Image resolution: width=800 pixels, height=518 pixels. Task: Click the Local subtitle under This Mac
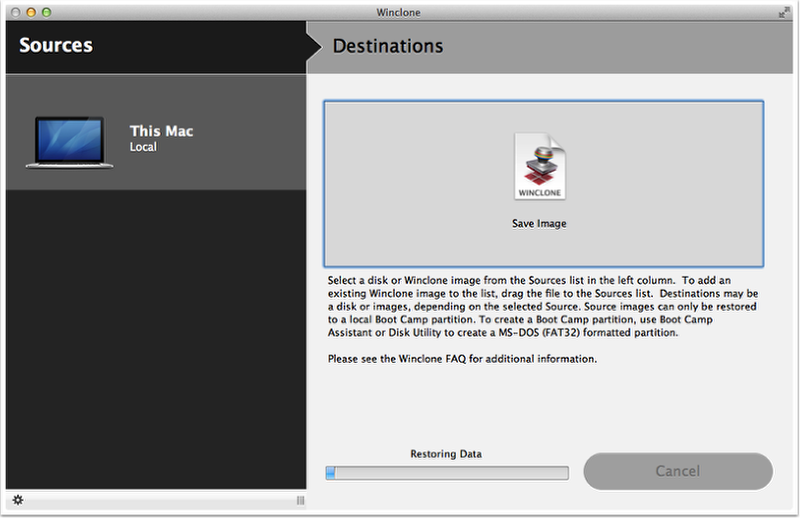(143, 147)
